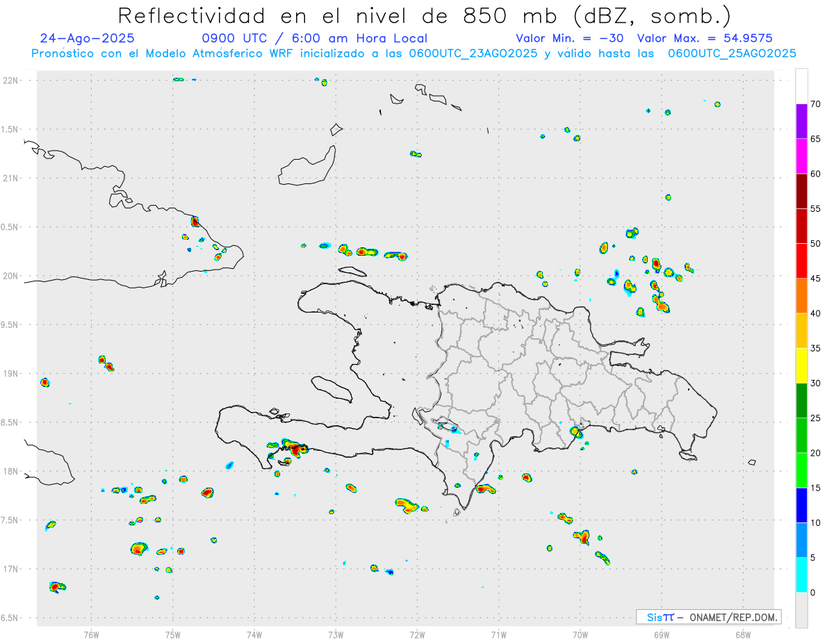Click the '20N' latitude label
This screenshot has height=644, width=834.
pyautogui.click(x=11, y=276)
